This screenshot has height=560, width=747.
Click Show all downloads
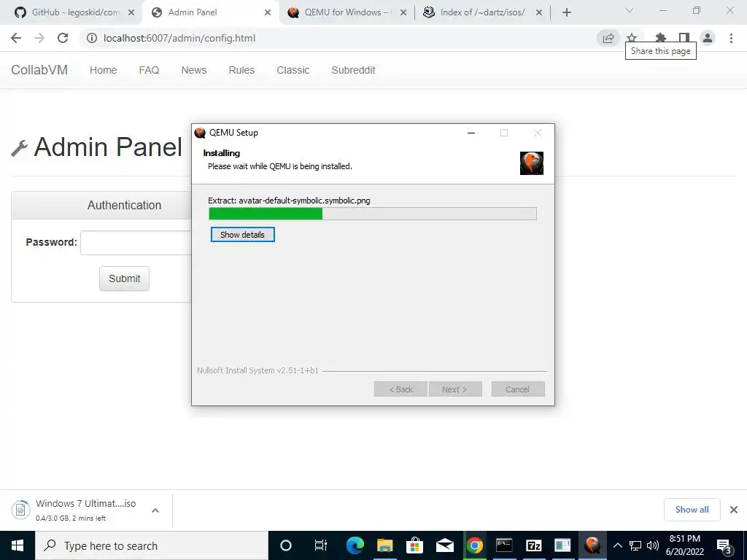point(692,510)
